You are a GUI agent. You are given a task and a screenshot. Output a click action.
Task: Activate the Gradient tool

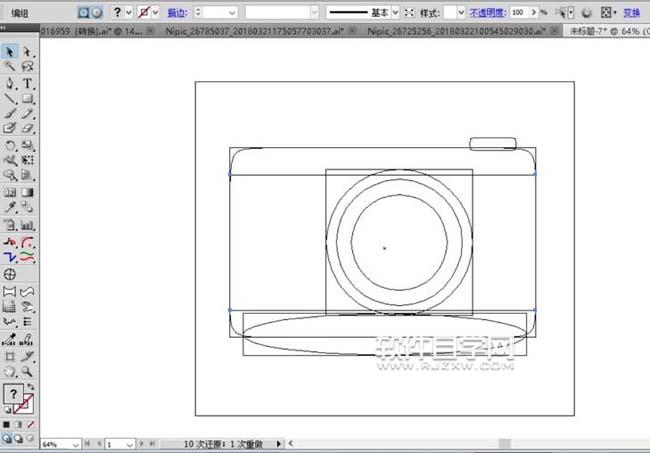coord(27,192)
